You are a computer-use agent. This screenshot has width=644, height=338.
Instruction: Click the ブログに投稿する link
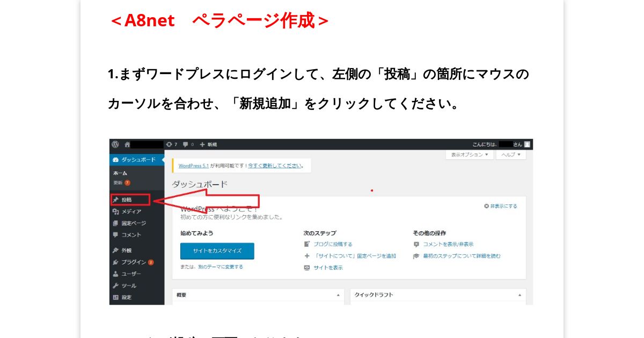333,244
